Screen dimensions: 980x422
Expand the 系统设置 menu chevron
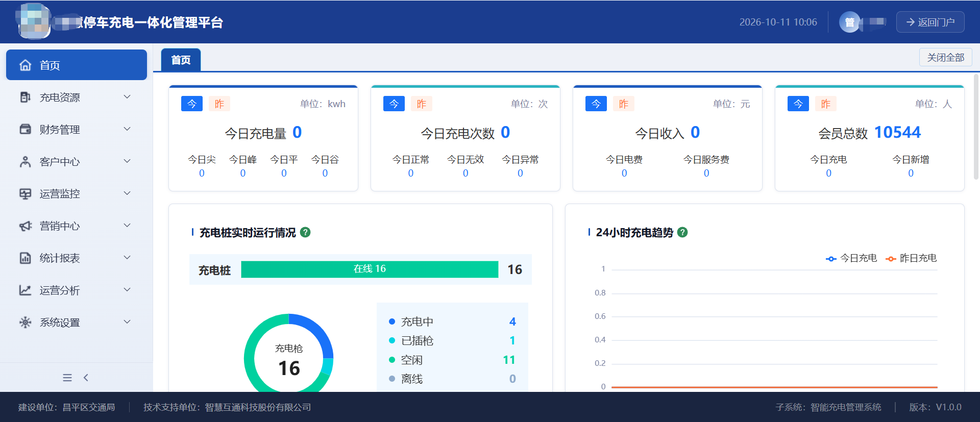click(127, 321)
